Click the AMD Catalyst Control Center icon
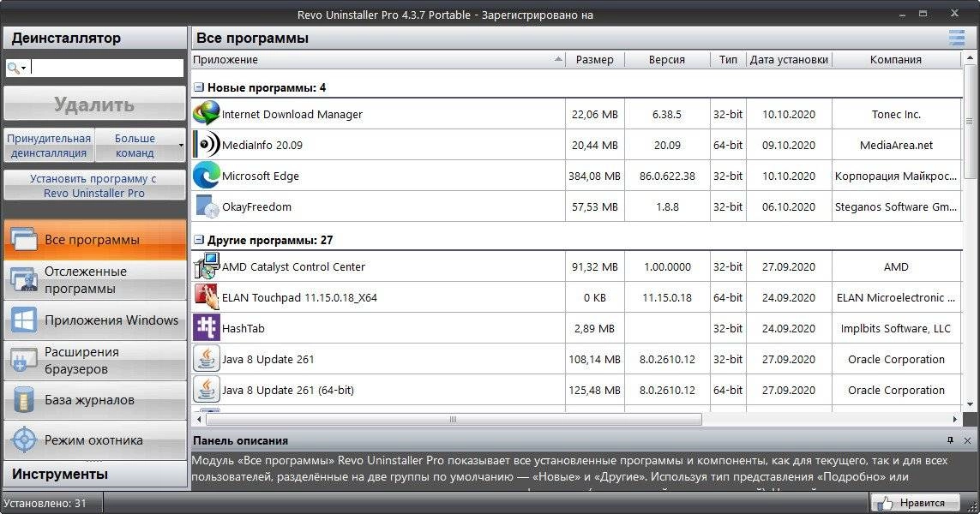Screen dimensions: 980x514 pyautogui.click(x=207, y=266)
